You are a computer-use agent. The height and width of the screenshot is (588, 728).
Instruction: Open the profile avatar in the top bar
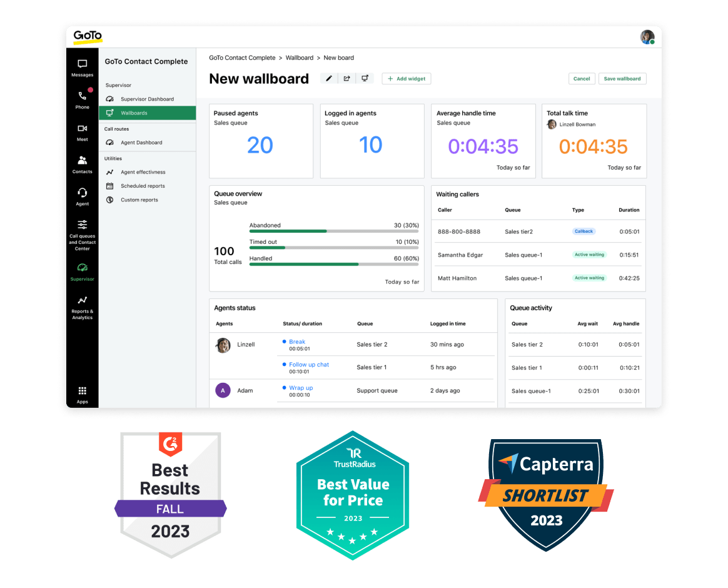click(x=647, y=36)
